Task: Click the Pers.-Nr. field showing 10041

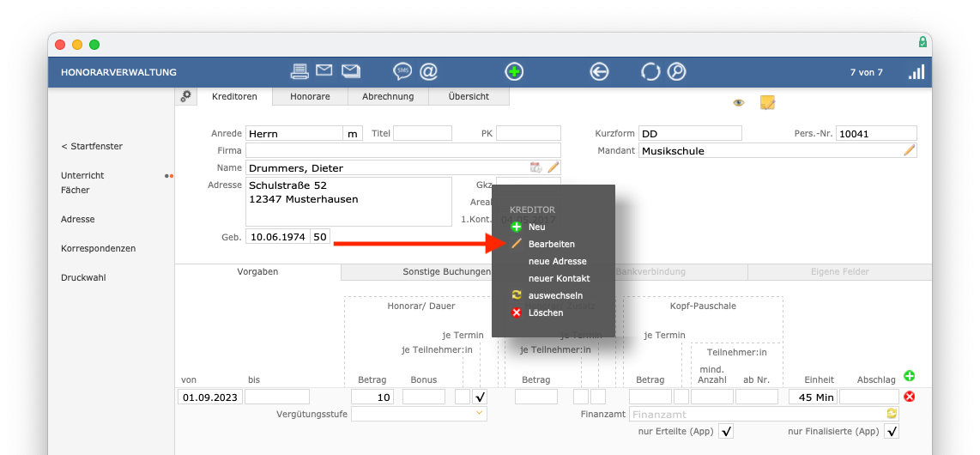Action: [x=876, y=133]
